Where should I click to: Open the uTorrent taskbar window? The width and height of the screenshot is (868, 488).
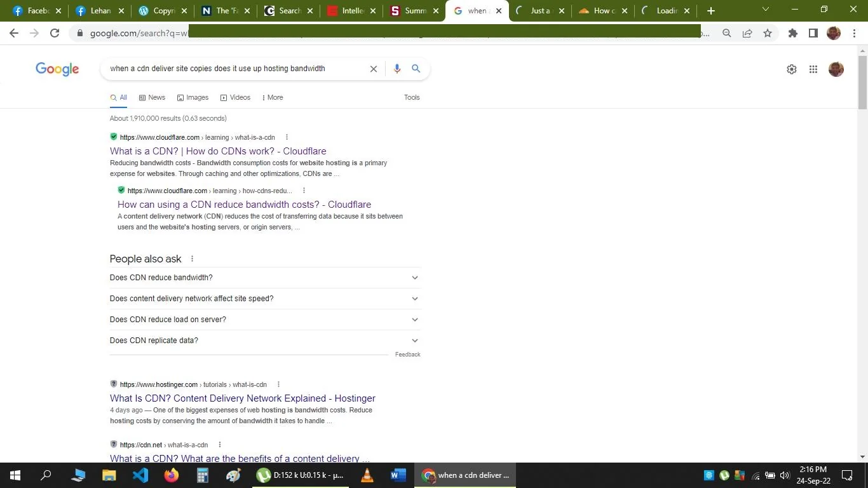click(301, 475)
